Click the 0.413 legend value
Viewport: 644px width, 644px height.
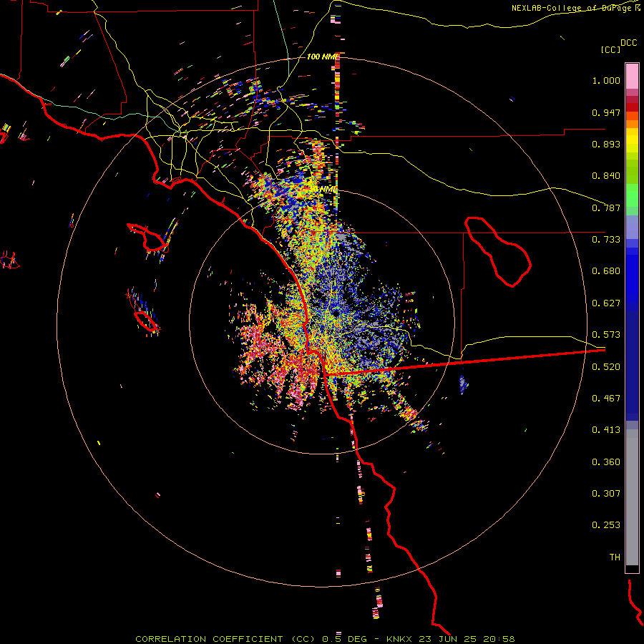[606, 430]
